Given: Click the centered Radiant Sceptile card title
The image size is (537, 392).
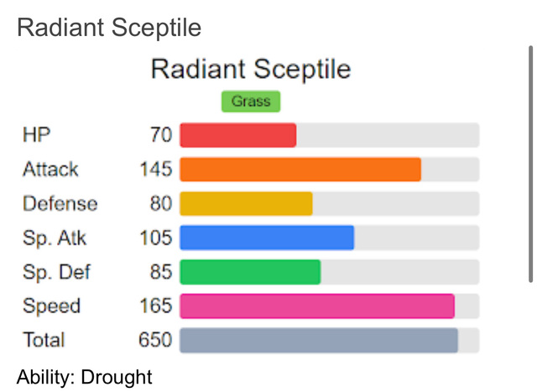Looking at the screenshot, I should click(251, 69).
